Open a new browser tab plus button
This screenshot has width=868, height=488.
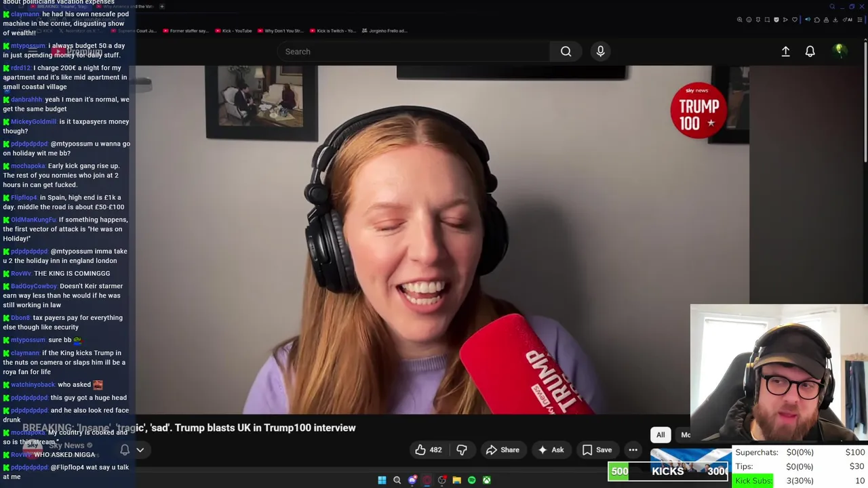[x=161, y=7]
